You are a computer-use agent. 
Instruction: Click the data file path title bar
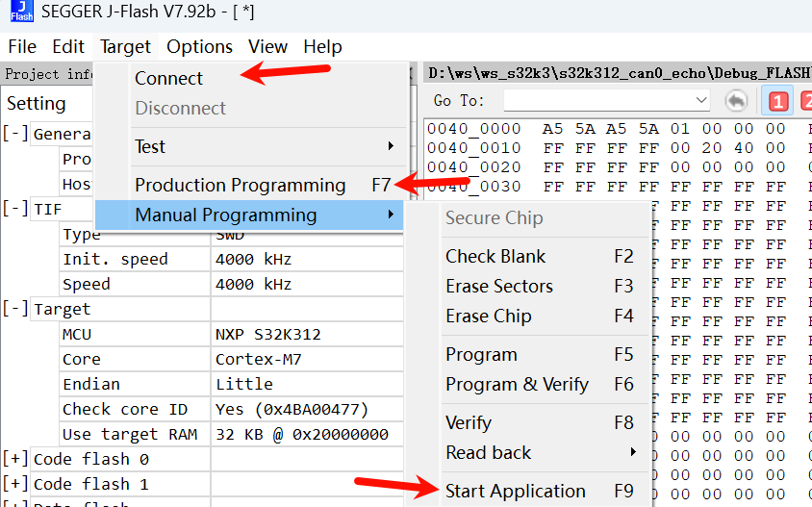(x=618, y=73)
